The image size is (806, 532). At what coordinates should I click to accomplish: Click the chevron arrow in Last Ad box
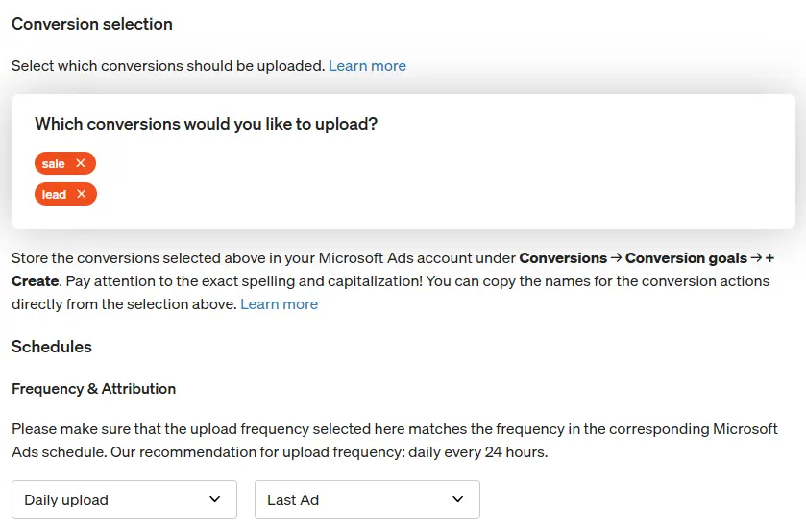point(457,499)
